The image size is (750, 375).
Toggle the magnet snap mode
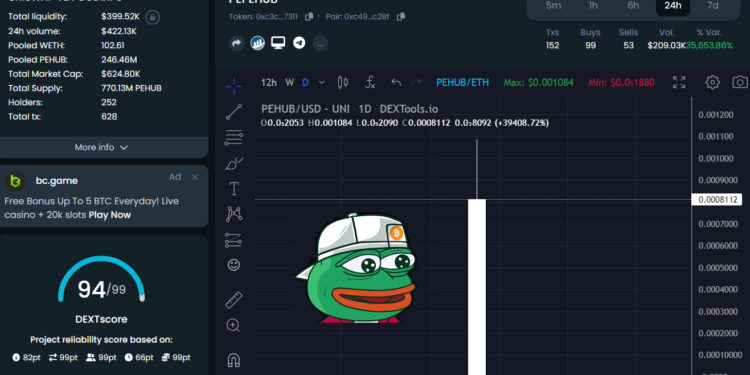(x=233, y=360)
